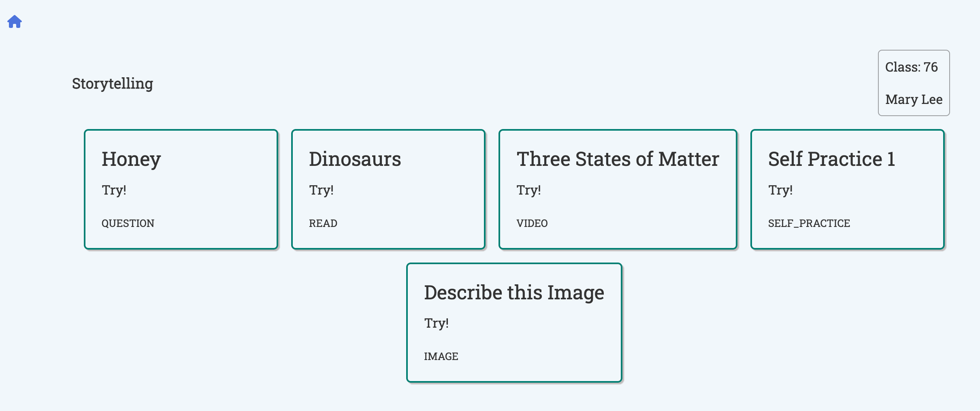Open the Honey question card

tap(181, 189)
